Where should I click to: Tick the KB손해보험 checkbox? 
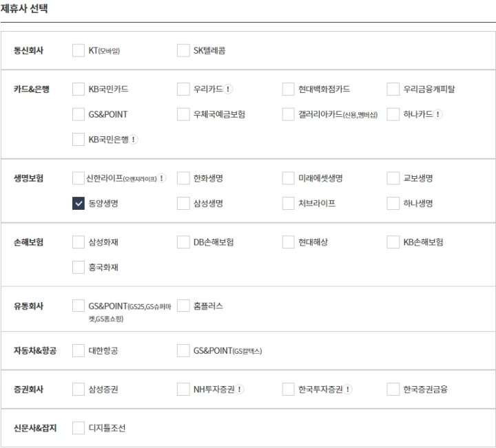393,242
